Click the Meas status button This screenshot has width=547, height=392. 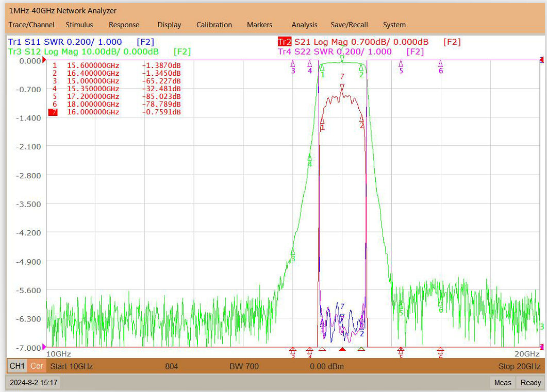pos(503,383)
